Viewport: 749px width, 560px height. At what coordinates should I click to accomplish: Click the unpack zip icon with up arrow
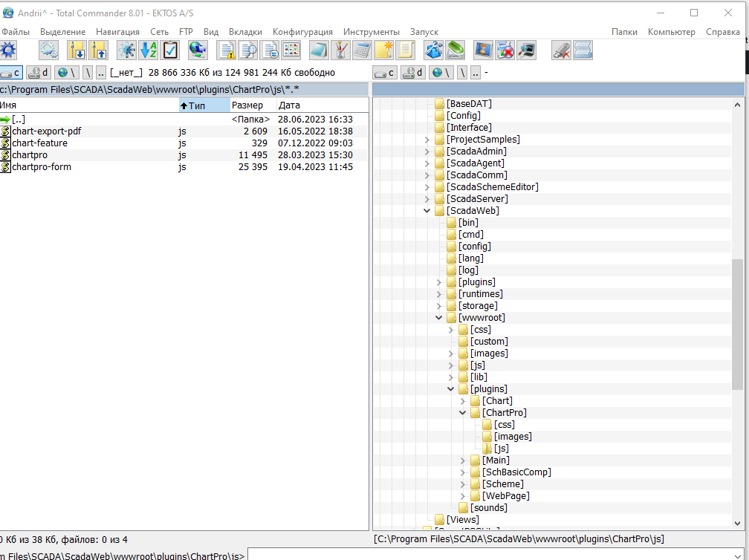click(98, 50)
